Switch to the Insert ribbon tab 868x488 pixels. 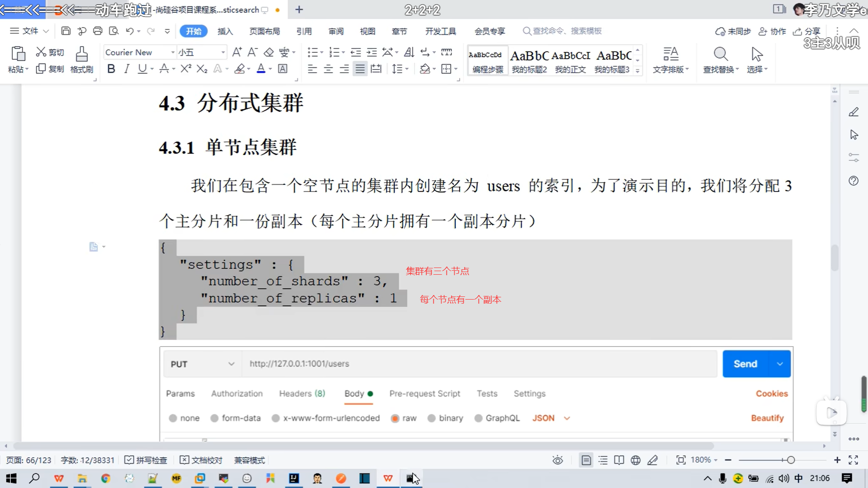[x=225, y=31]
